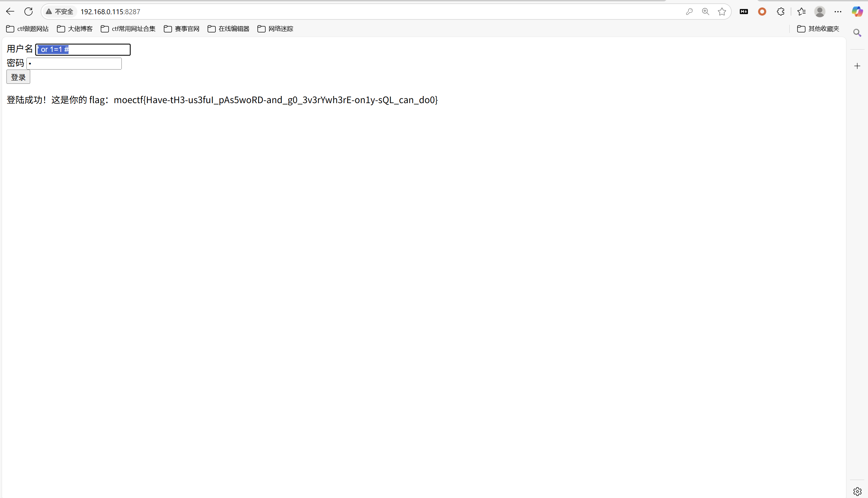Open the saved passwords key icon
This screenshot has height=498, width=868.
click(x=689, y=12)
